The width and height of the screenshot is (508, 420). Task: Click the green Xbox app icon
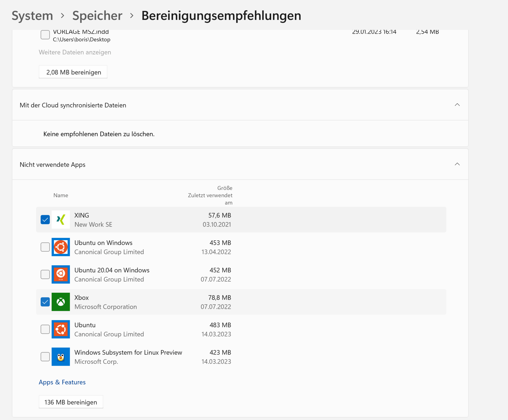tap(61, 302)
